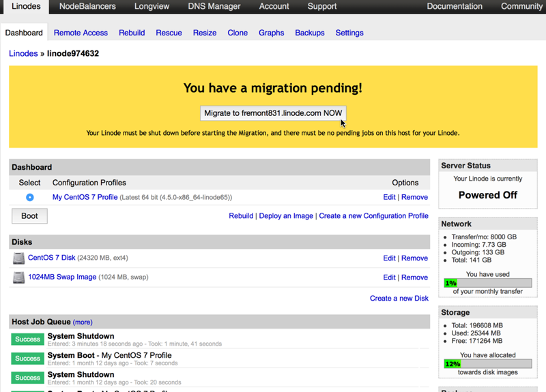
Task: Click 'Outgoing: 133 GB' network entry
Action: pyautogui.click(x=478, y=252)
